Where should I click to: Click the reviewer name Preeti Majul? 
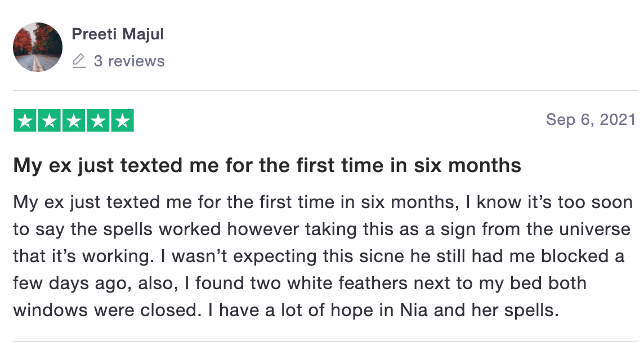118,34
